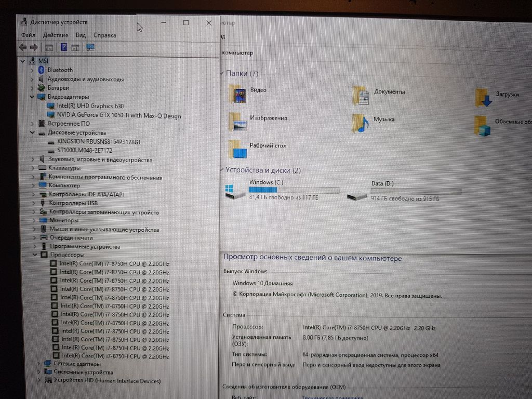Click the Windows (C:) usage bar
Viewport: 532px width, 399px height.
click(294, 190)
